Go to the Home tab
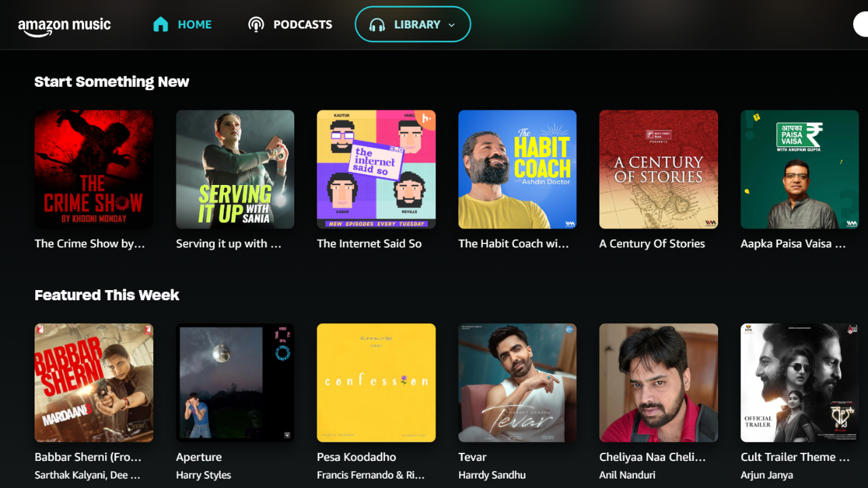This screenshot has height=488, width=868. pyautogui.click(x=195, y=25)
